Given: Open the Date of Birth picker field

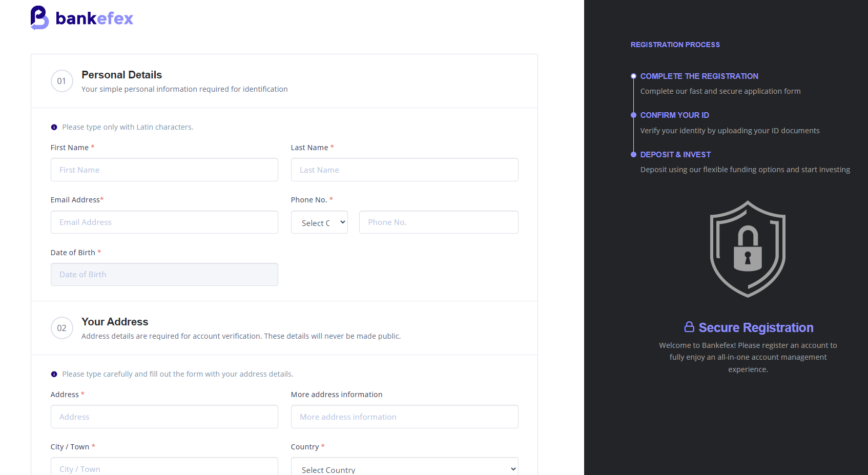Looking at the screenshot, I should (x=164, y=275).
